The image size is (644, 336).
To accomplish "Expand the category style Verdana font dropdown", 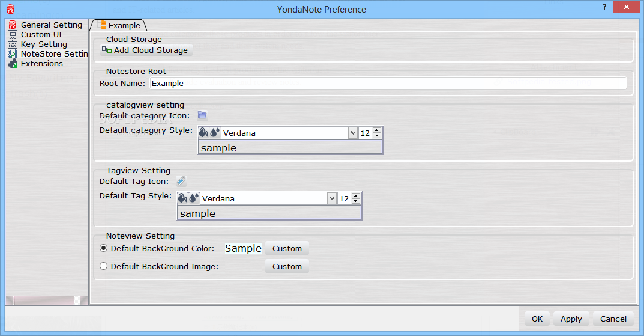I will 353,133.
